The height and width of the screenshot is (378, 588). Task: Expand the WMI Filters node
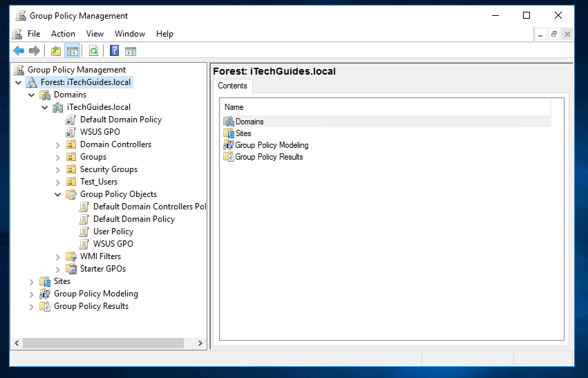click(x=58, y=257)
